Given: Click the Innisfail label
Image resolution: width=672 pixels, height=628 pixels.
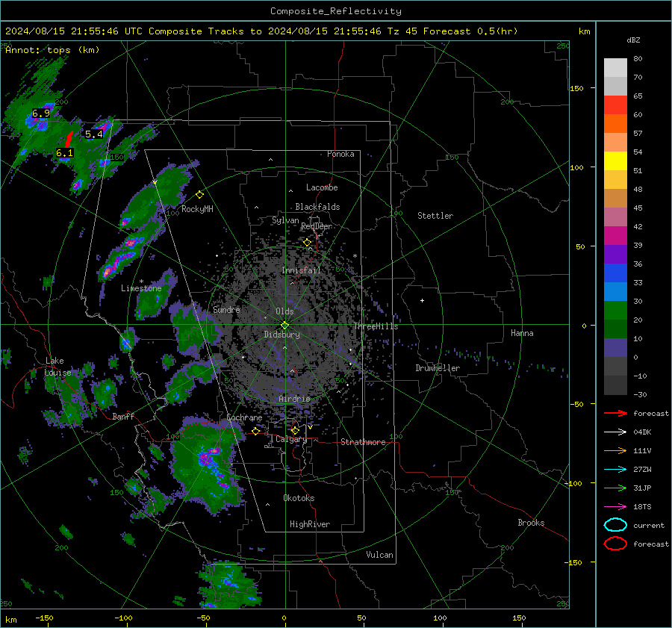Looking at the screenshot, I should tap(301, 270).
